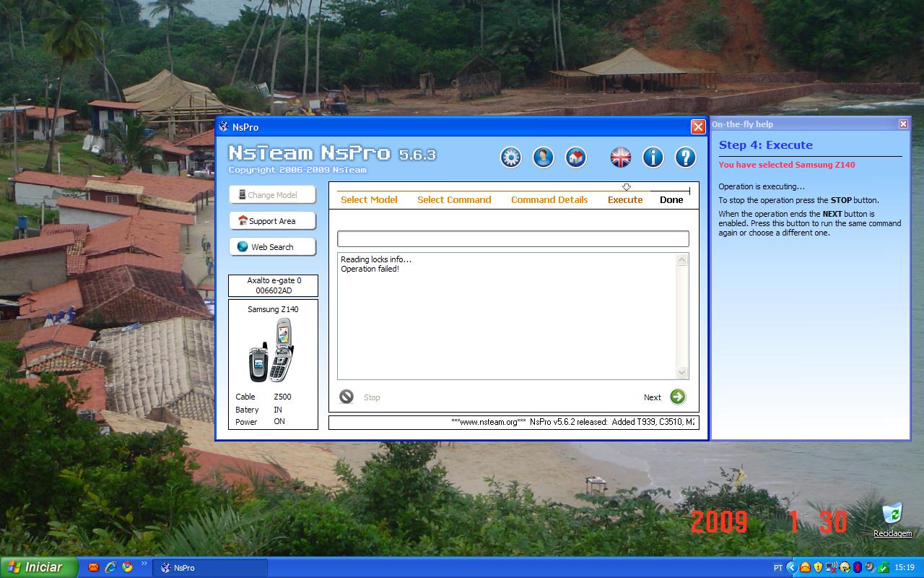Change language via the UK flag icon
924x578 pixels.
point(621,158)
